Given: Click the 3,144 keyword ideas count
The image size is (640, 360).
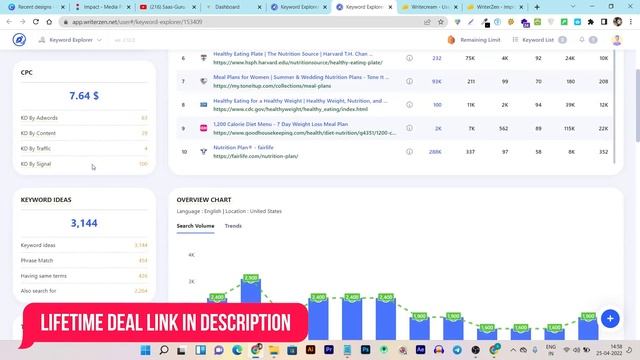Looking at the screenshot, I should tap(84, 223).
